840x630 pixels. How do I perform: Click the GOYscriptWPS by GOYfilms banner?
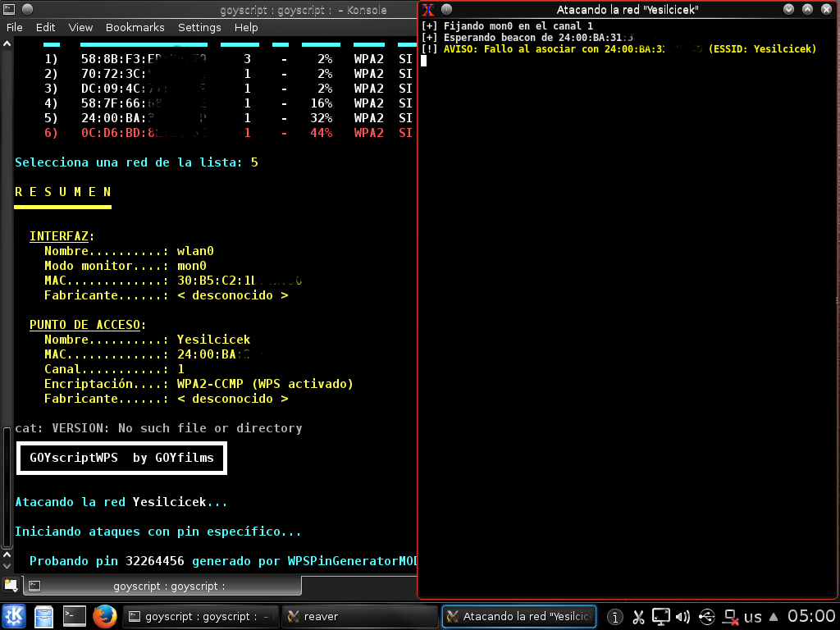coord(122,458)
